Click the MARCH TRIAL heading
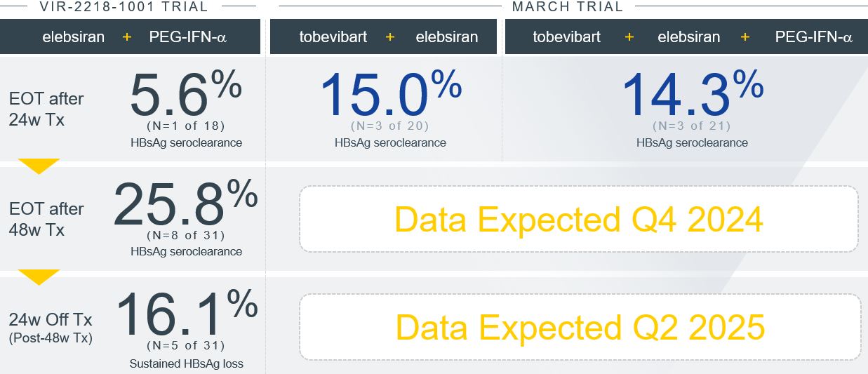868x374 pixels. (x=567, y=7)
